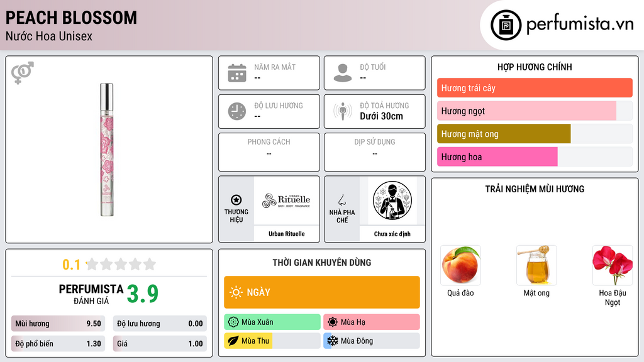
Task: Click the nose icon above Nhà pha chế
Action: (x=341, y=200)
